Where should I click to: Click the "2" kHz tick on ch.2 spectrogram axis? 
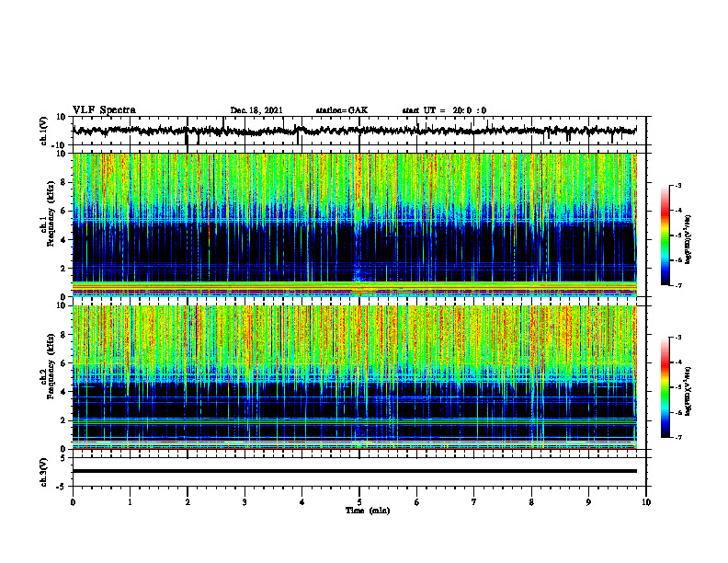(64, 420)
